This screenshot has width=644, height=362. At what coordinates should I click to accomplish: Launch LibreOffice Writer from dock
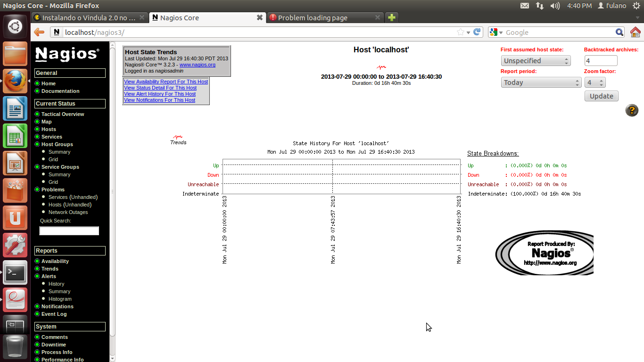click(15, 108)
